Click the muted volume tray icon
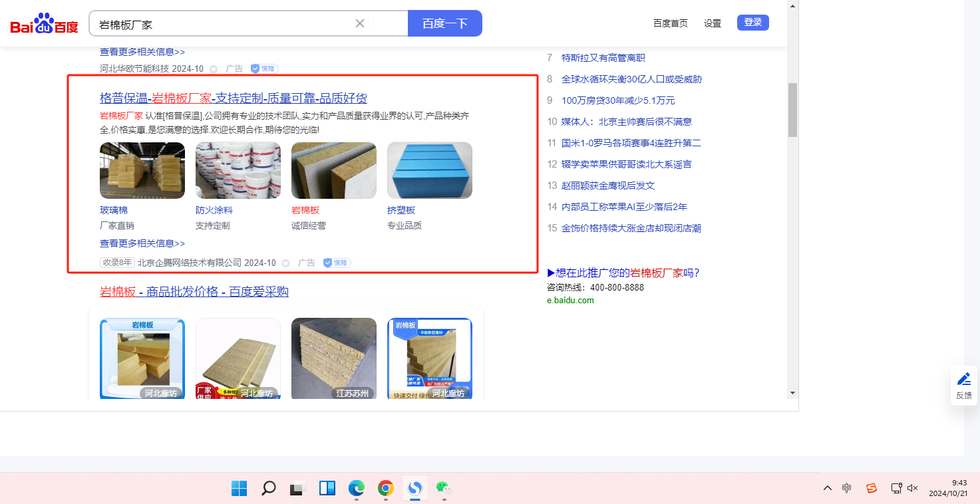 913,488
